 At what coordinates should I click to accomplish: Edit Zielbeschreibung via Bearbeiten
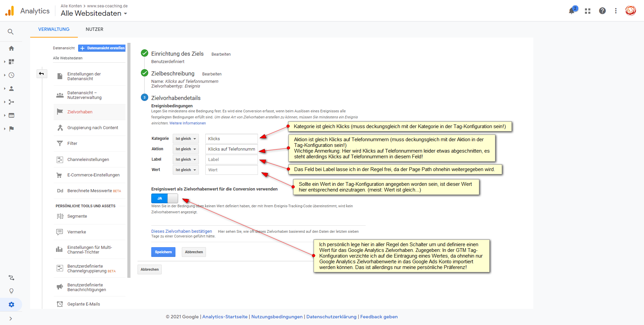[x=212, y=74]
